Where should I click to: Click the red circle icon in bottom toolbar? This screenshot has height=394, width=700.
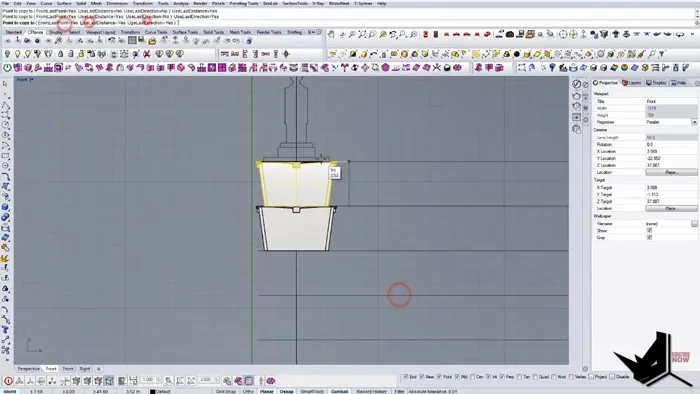8,381
